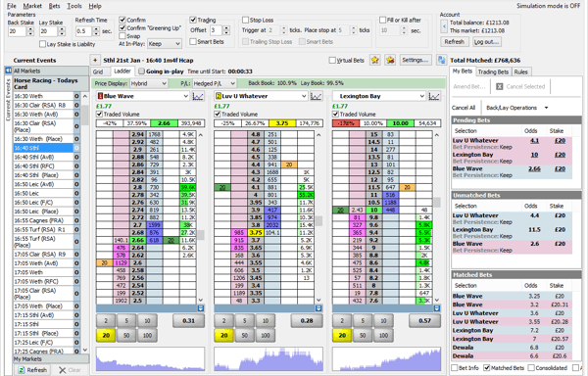
Task: Click the green 2.66 price cell in the Blue Wave ladder
Action: [137, 240]
